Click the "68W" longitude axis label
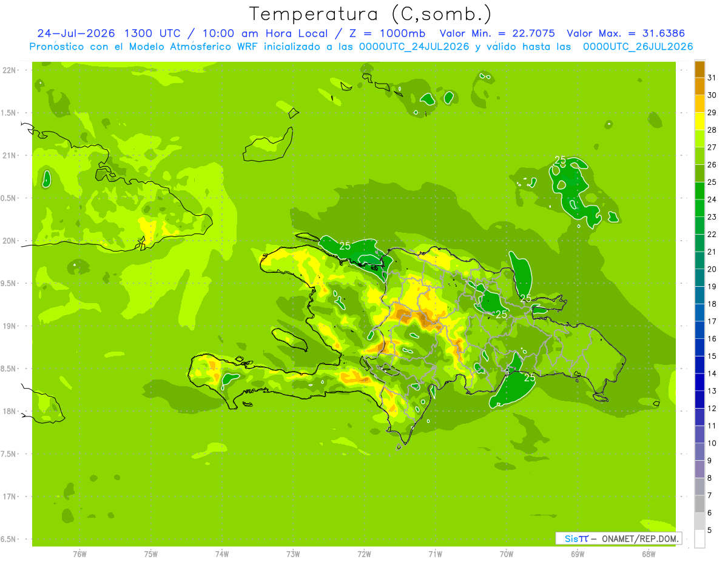 click(649, 555)
